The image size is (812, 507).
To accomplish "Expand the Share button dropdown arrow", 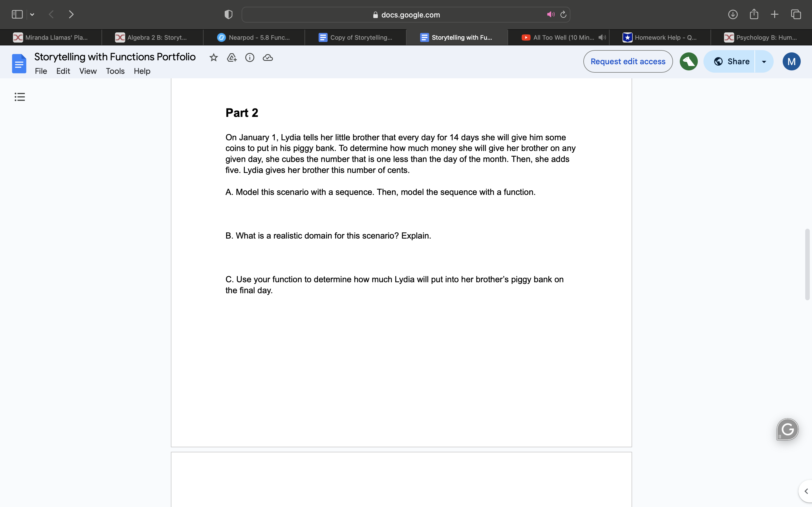I will tap(764, 61).
